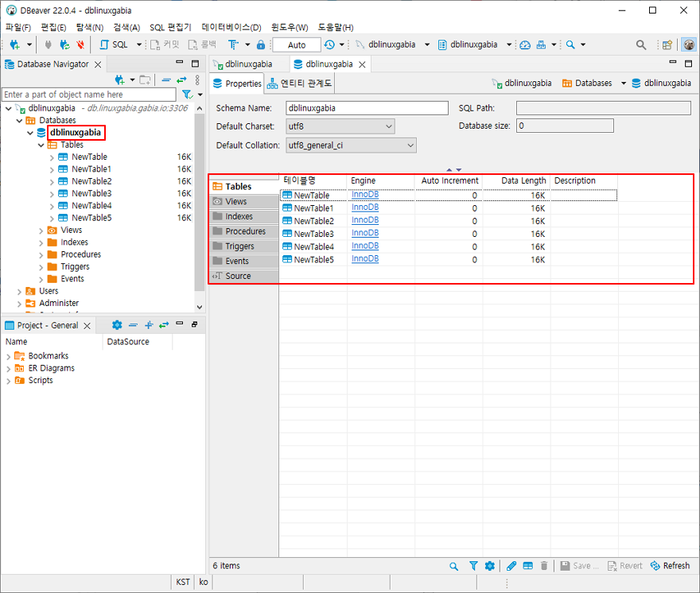This screenshot has height=593, width=700.
Task: Click the edit pencil icon in bottom toolbar
Action: click(x=511, y=566)
